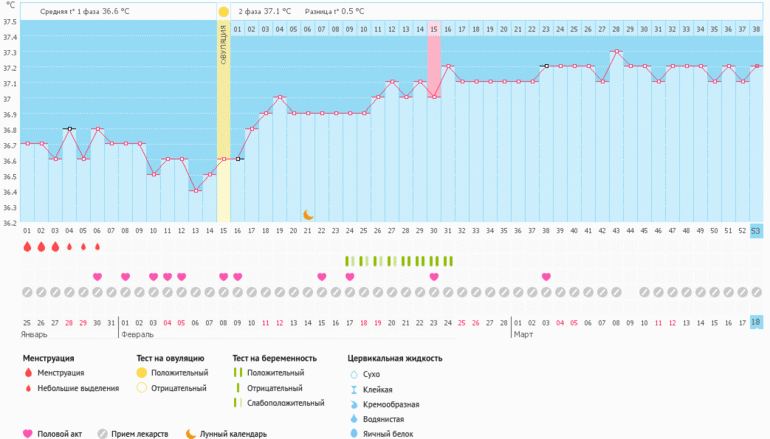This screenshot has width=770, height=439.
Task: Click the Цервикальная жидкость legend heading
Action: pyautogui.click(x=394, y=357)
